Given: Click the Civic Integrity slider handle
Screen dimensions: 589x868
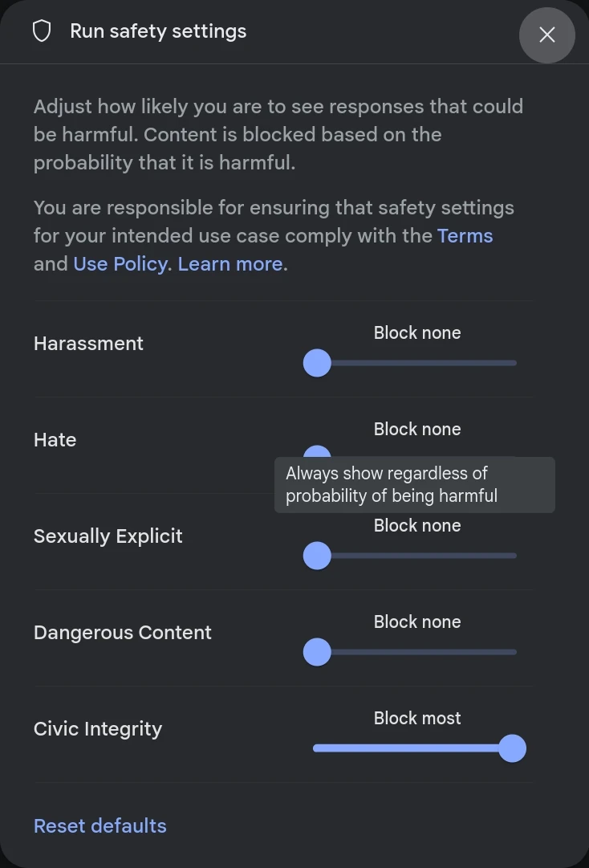Looking at the screenshot, I should (x=512, y=748).
